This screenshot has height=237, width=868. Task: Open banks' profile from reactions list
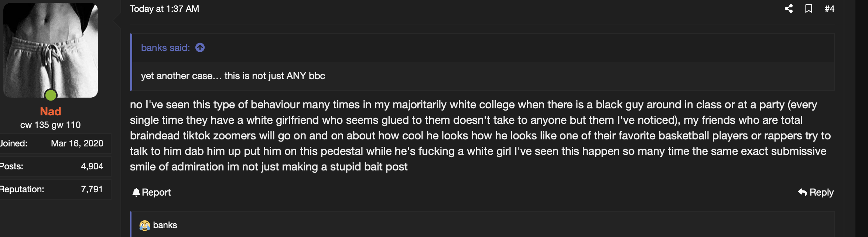click(x=165, y=225)
